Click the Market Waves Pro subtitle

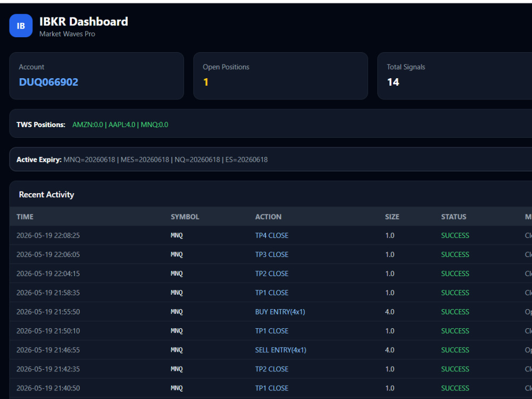[67, 34]
